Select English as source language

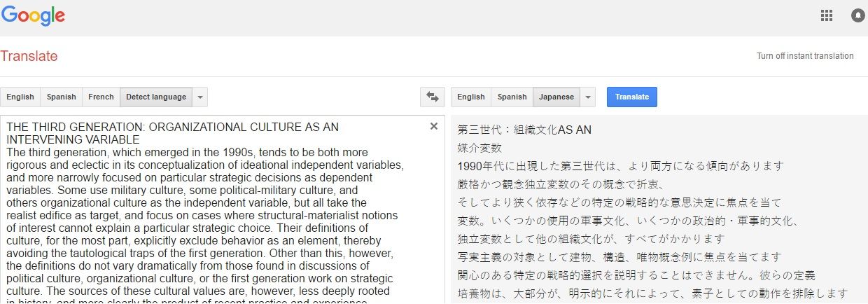[x=20, y=97]
